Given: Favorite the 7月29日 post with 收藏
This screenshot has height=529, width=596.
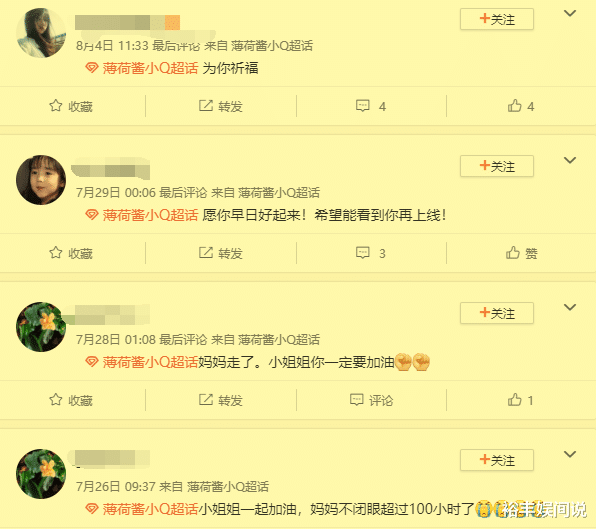Looking at the screenshot, I should (x=71, y=253).
